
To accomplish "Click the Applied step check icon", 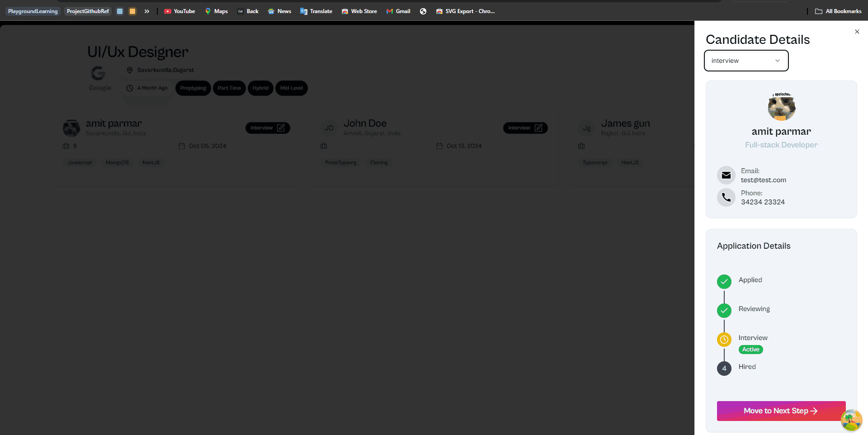I will click(x=724, y=282).
